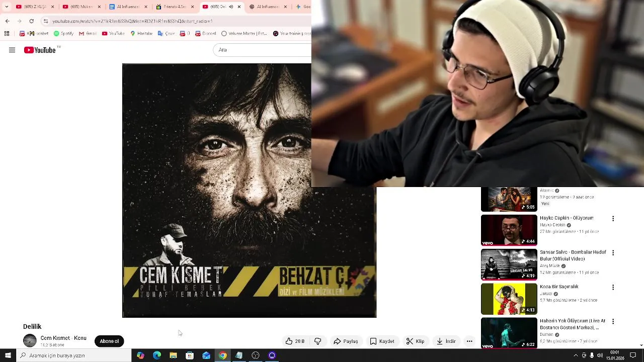Open the YouTube bookmark
644x362 pixels.
pos(113,34)
